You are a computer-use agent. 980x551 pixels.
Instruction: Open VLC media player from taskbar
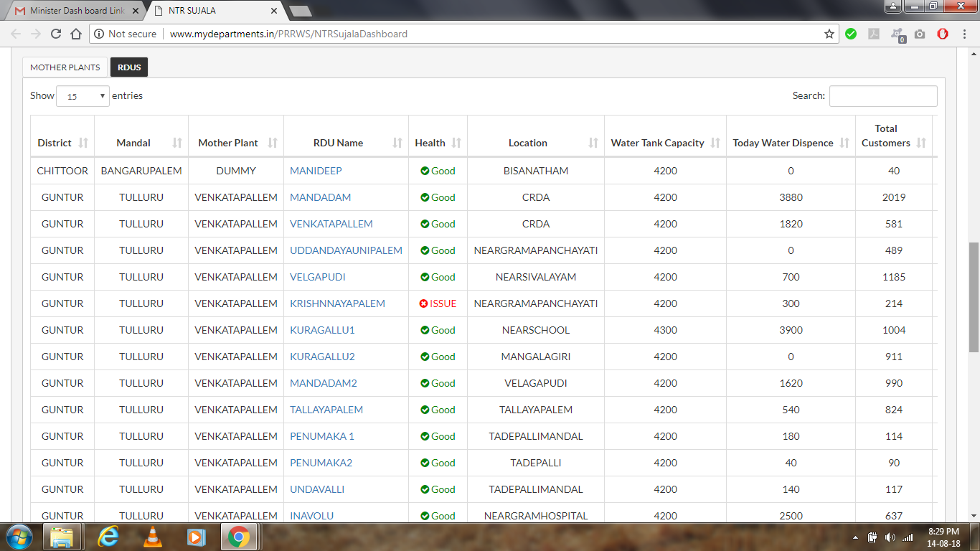tap(153, 537)
